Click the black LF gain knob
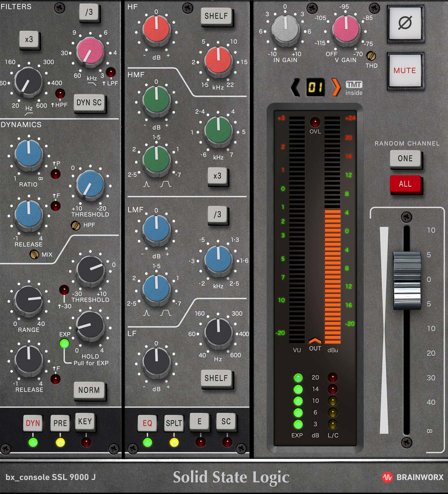This screenshot has width=448, height=494. [x=156, y=362]
